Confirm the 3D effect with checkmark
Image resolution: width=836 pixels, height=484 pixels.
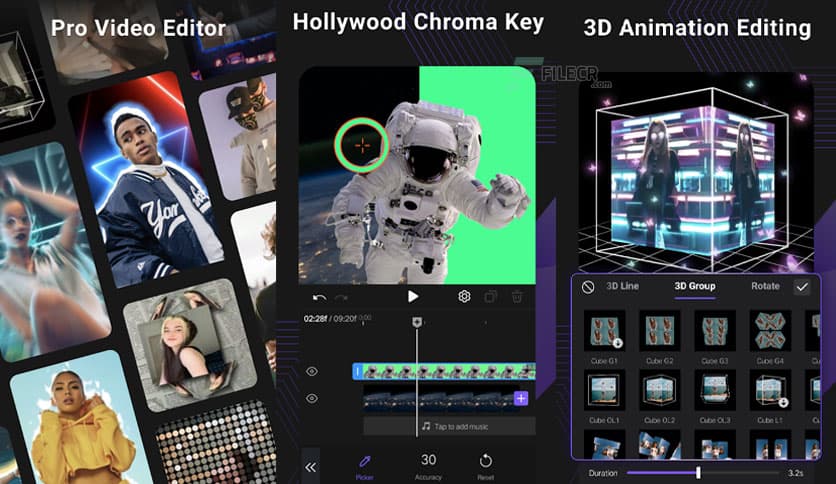click(802, 287)
